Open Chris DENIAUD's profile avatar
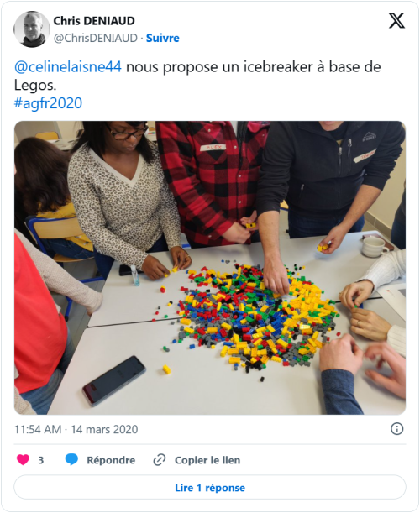420x513 pixels. click(32, 29)
